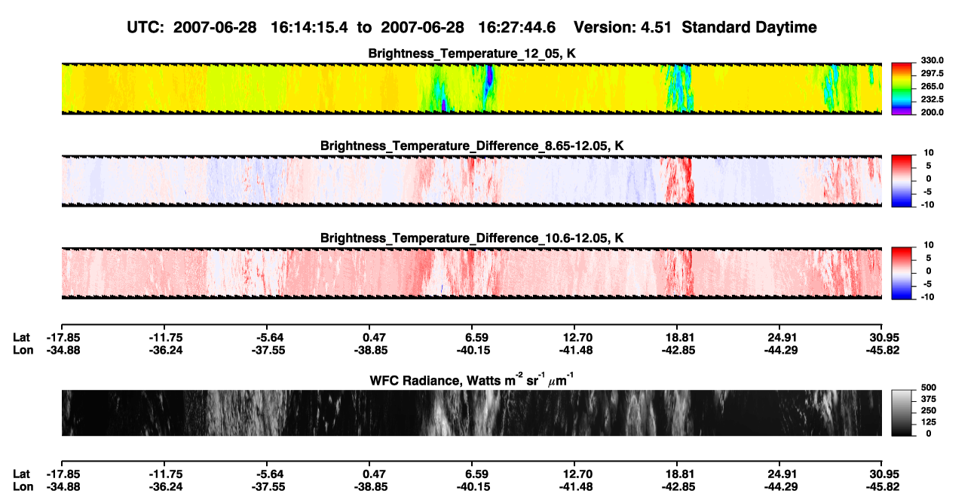The width and height of the screenshot is (980, 503).
Task: Click the 8.65-12.05 brightness temperature difference strip
Action: [x=472, y=180]
